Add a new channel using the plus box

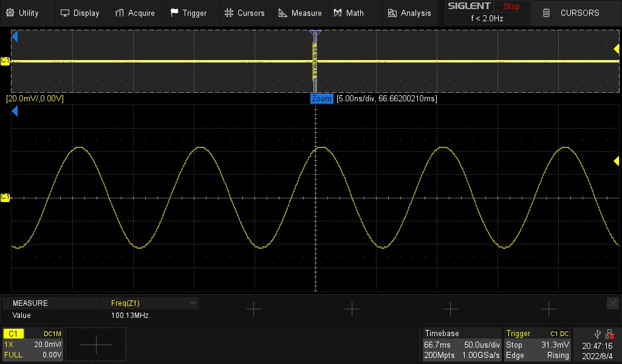[x=96, y=345]
